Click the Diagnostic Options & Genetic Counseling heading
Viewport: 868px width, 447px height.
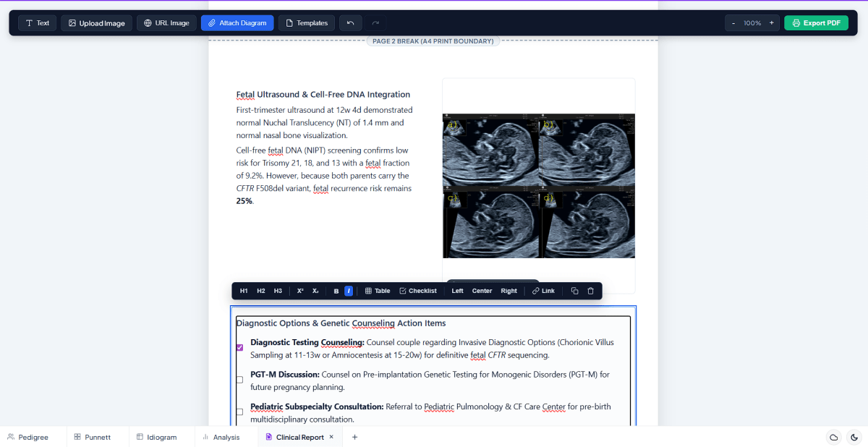[341, 323]
